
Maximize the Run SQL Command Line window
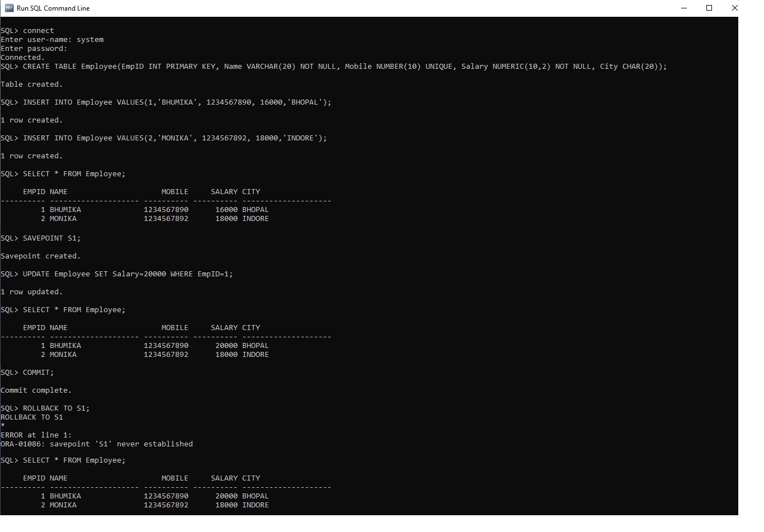coord(709,8)
